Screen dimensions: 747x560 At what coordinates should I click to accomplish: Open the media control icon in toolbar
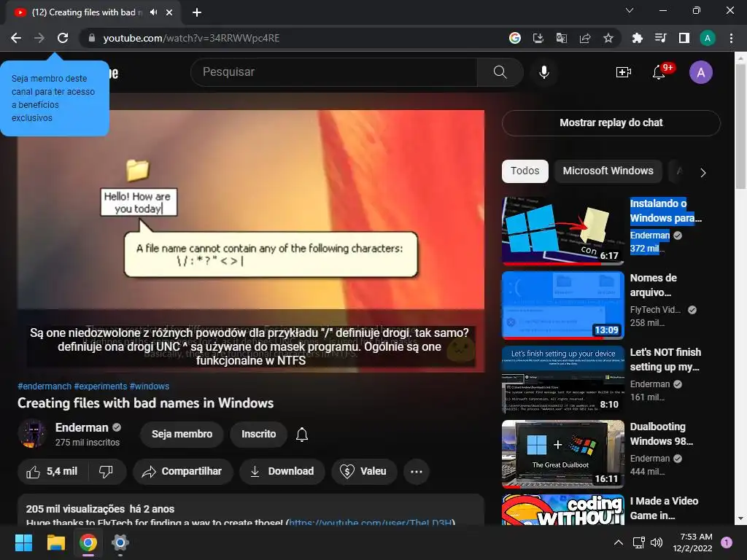[x=660, y=38]
